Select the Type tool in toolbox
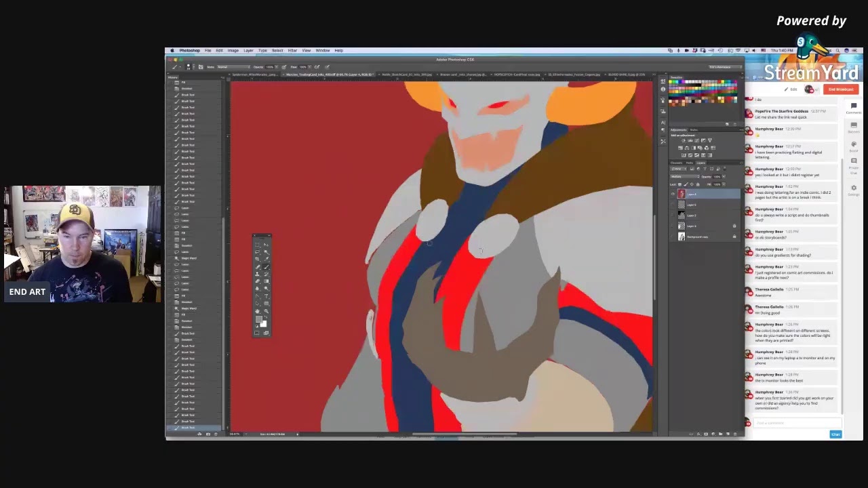The width and height of the screenshot is (868, 488). click(x=266, y=296)
